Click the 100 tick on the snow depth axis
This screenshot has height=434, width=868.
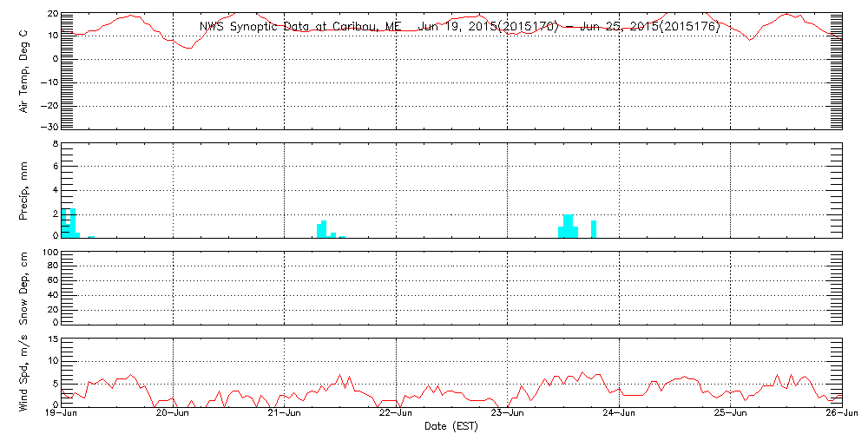click(x=49, y=253)
